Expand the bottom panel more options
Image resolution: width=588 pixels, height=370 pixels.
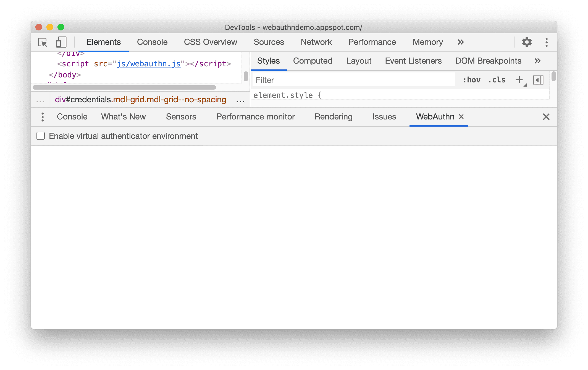tap(42, 116)
